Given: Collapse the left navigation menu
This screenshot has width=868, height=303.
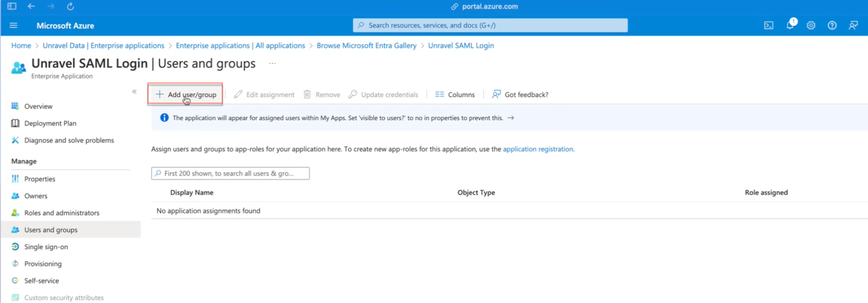Looking at the screenshot, I should coord(134,91).
